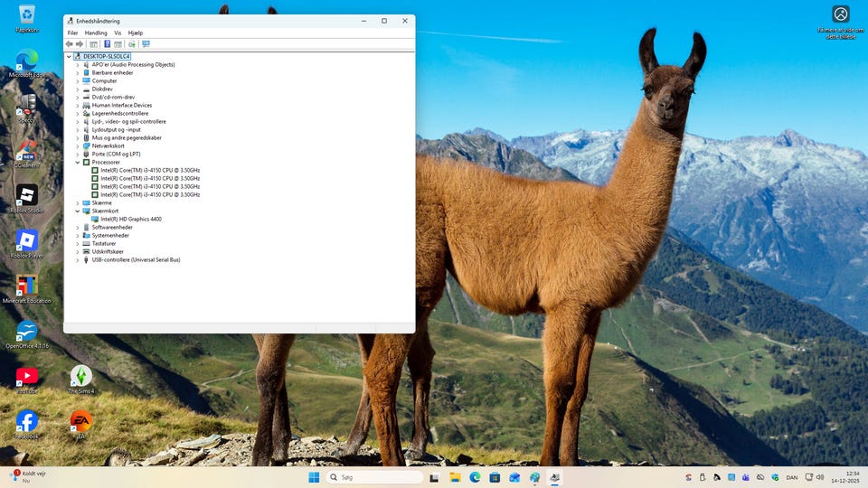Open Microsoft Edge desktop shortcut
This screenshot has width=868, height=488.
click(x=26, y=63)
